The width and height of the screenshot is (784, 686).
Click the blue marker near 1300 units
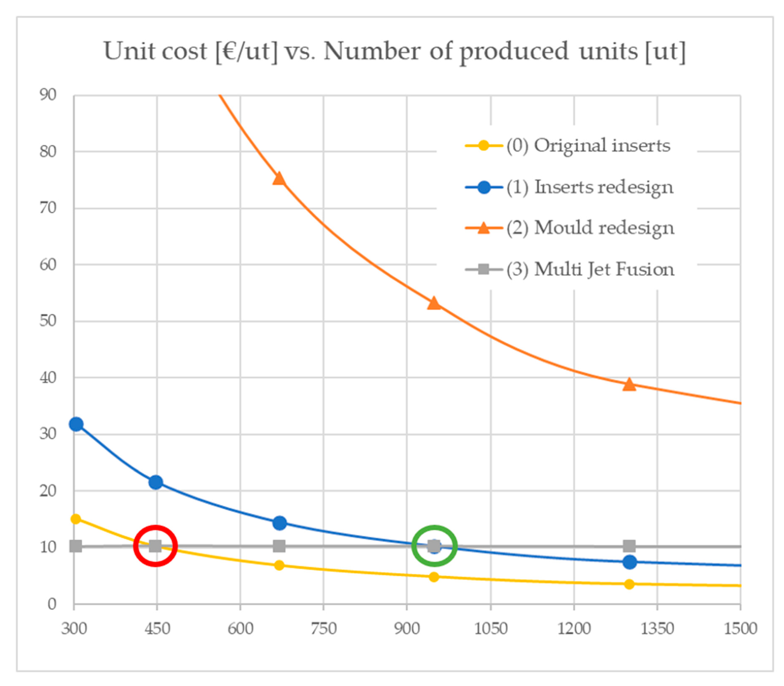point(629,562)
